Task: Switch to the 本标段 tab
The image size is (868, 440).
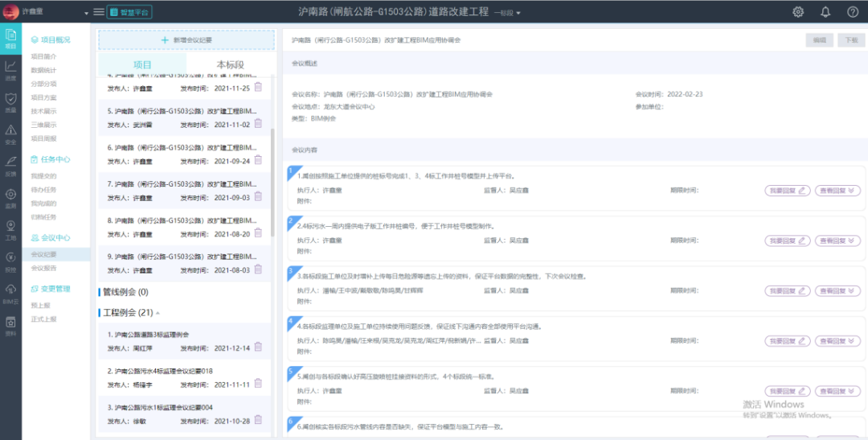Action: click(231, 65)
